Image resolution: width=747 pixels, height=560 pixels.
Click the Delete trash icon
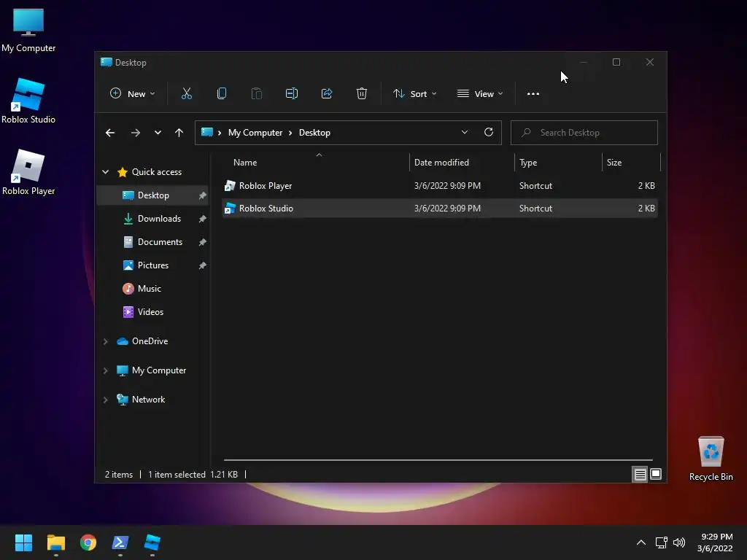coord(362,94)
